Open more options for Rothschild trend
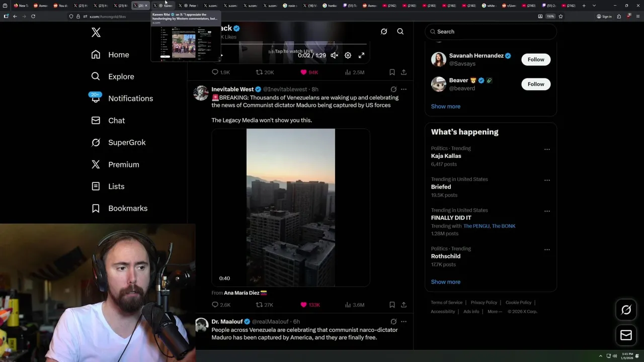 (x=547, y=249)
